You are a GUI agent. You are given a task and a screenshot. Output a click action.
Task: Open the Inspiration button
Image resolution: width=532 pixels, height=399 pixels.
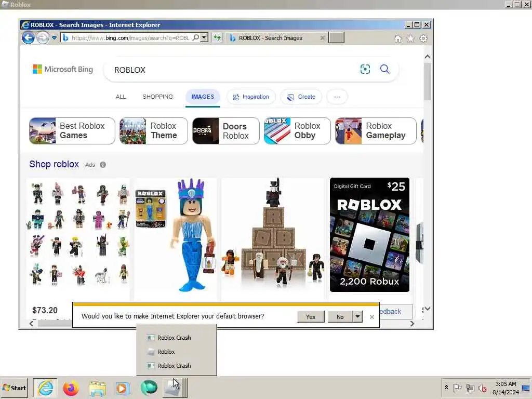[x=251, y=97]
